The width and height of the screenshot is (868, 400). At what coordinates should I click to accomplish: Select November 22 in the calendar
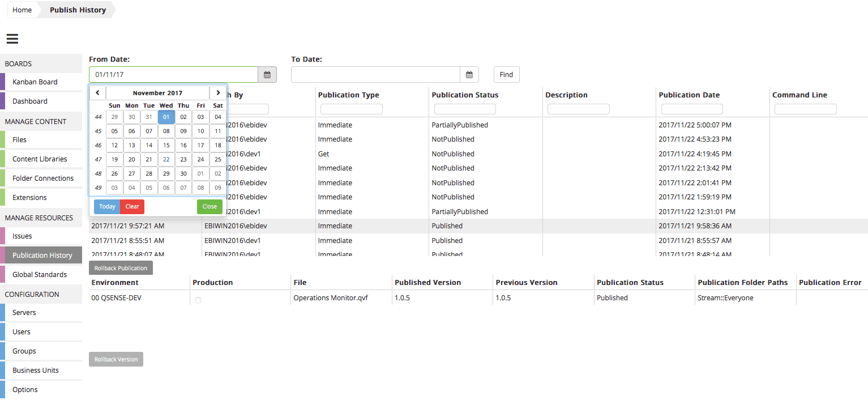tap(166, 159)
